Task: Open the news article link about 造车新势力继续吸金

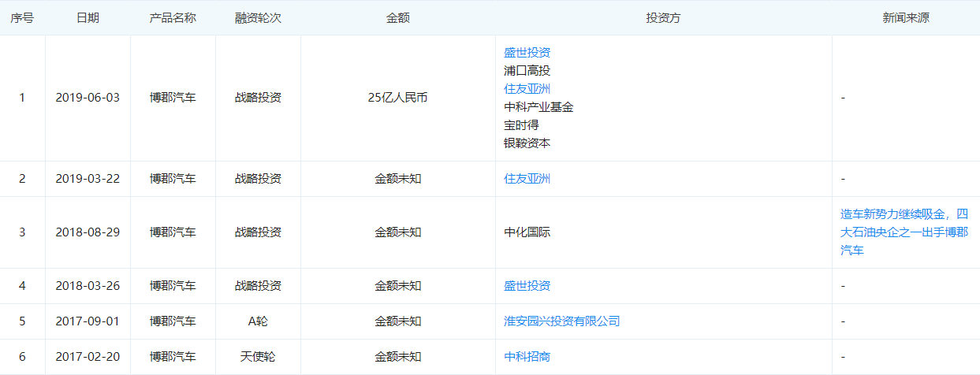Action: (904, 232)
